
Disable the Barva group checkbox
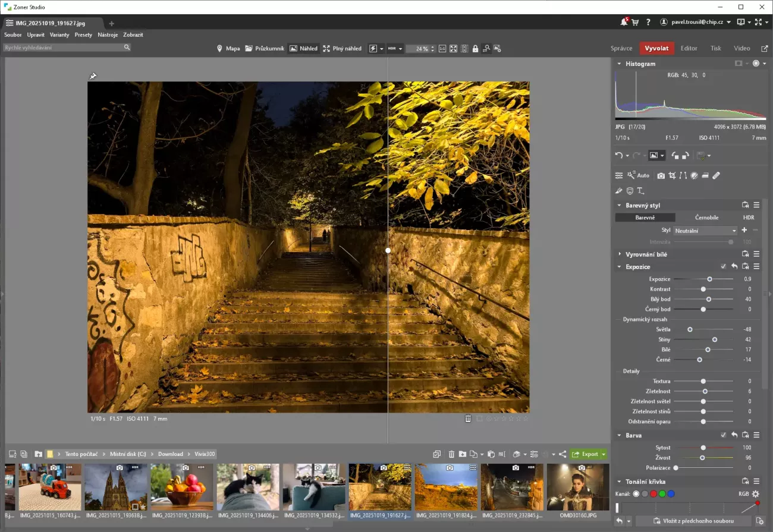[x=723, y=436]
